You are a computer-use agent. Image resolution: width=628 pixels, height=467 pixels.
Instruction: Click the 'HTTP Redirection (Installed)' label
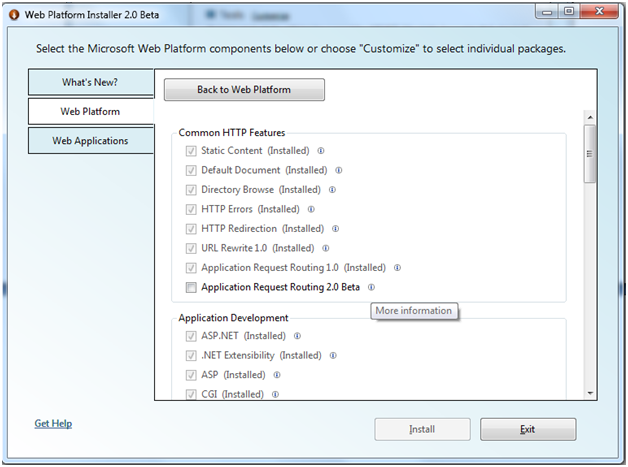click(x=263, y=229)
